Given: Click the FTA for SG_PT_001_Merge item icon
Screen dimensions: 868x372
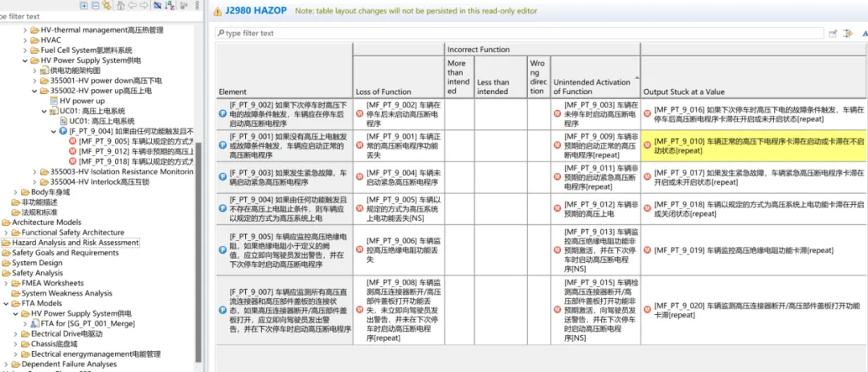Looking at the screenshot, I should [x=35, y=323].
